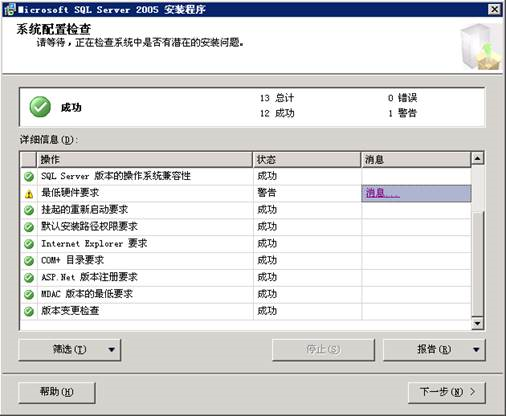Click the 消息 column header
The image size is (506, 416).
coord(416,159)
